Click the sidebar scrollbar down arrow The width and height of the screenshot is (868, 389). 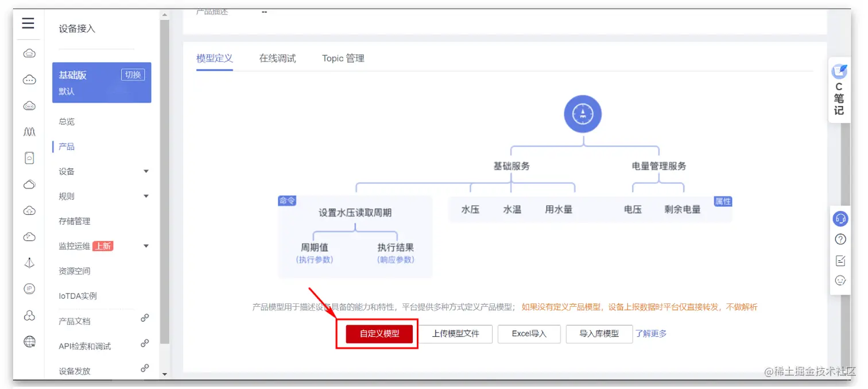coord(165,375)
